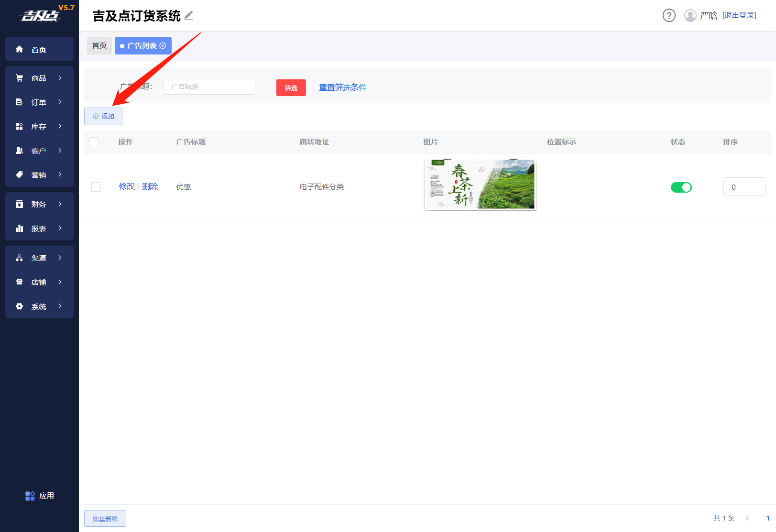Click the 广告标题 search input field
Viewport: 776px width, 532px height.
(209, 87)
